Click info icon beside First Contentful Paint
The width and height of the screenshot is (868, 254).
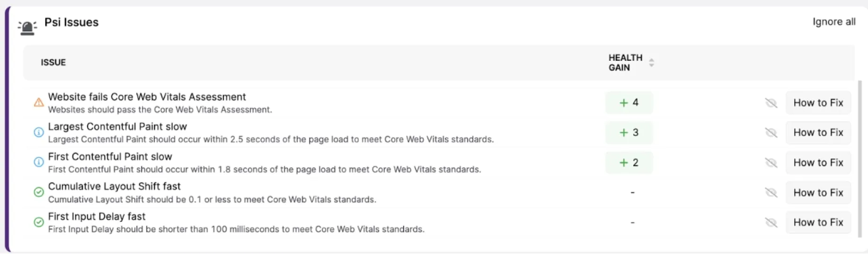[39, 163]
